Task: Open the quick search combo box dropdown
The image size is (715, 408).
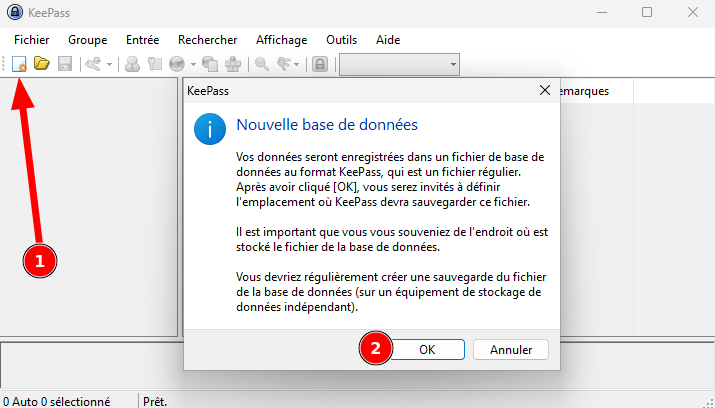Action: click(453, 64)
